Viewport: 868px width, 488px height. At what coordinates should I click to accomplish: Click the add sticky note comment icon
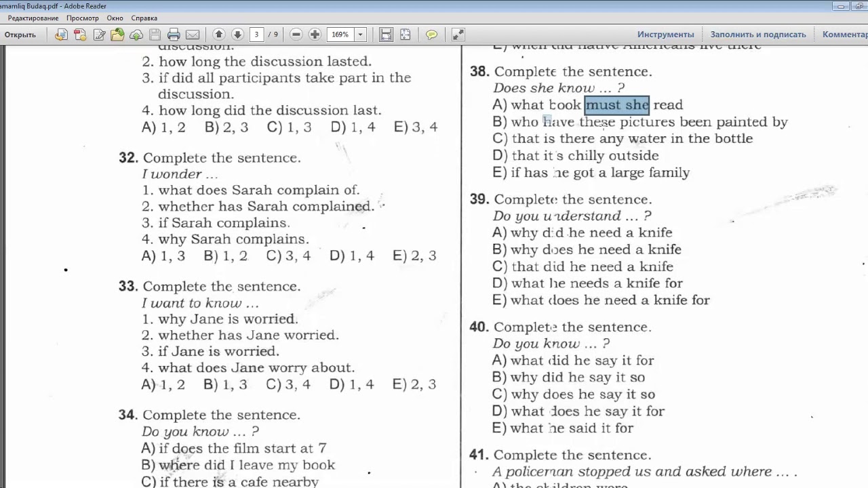tap(431, 35)
